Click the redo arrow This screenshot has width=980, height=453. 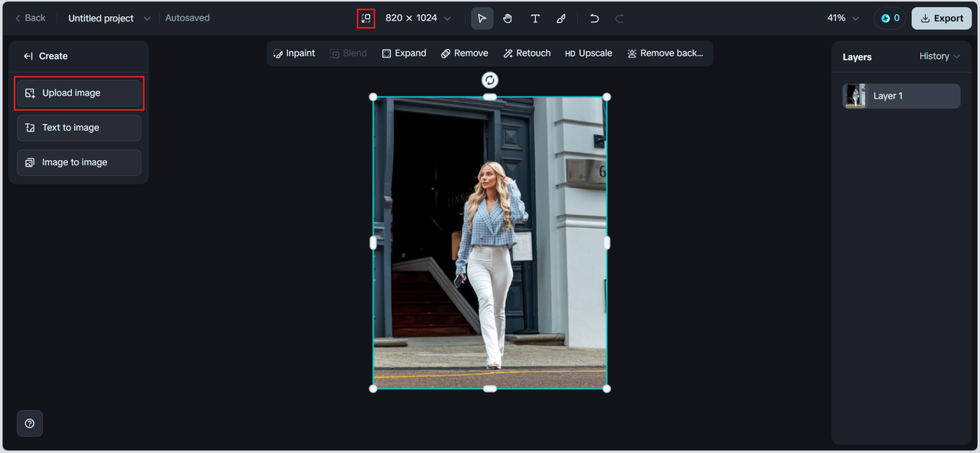pyautogui.click(x=620, y=18)
